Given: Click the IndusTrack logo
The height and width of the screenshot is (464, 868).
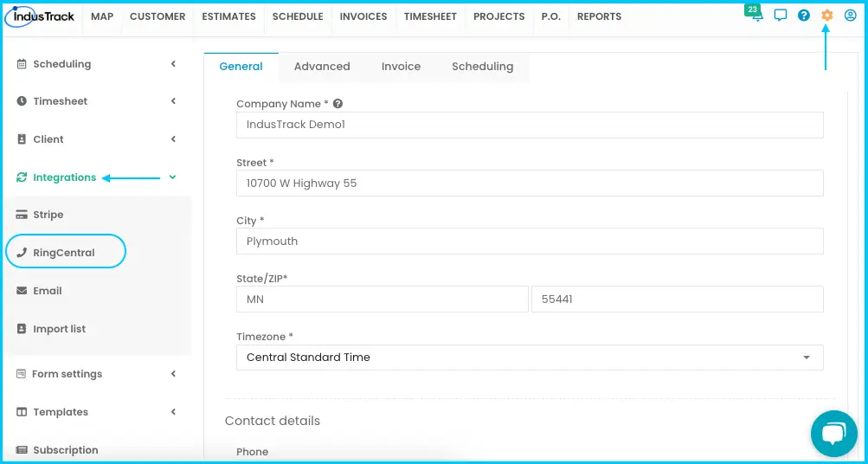Looking at the screenshot, I should point(39,16).
